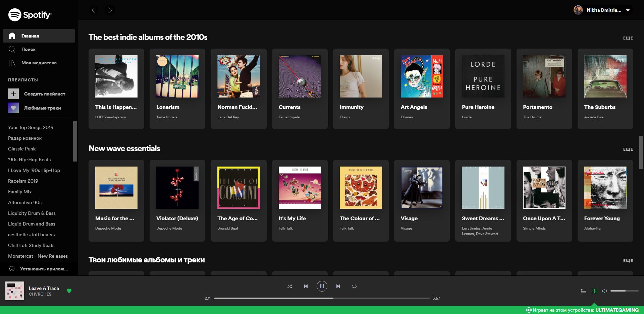644x314 pixels.
Task: Open Lonerism album cover
Action: click(x=177, y=76)
